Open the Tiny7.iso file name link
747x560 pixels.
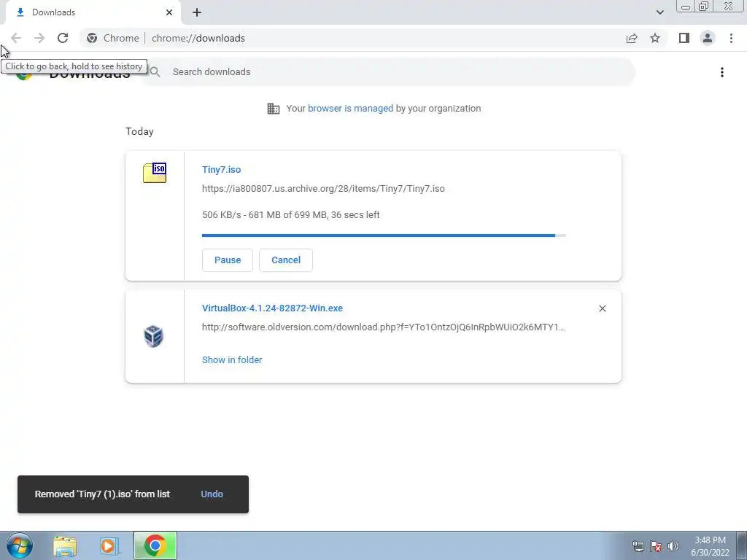[x=221, y=169]
